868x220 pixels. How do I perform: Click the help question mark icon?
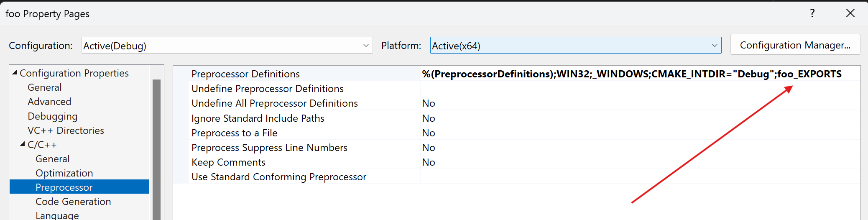point(812,13)
